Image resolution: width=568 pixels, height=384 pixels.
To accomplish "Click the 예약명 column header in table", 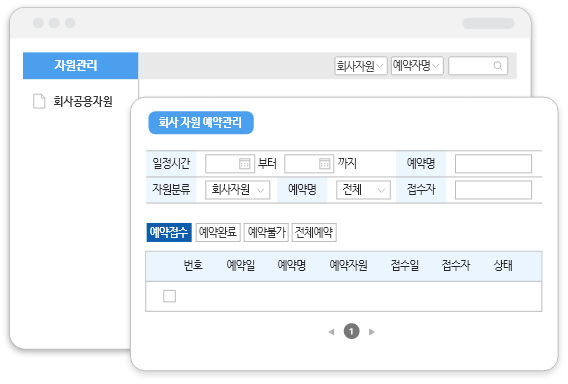I will pyautogui.click(x=292, y=266).
